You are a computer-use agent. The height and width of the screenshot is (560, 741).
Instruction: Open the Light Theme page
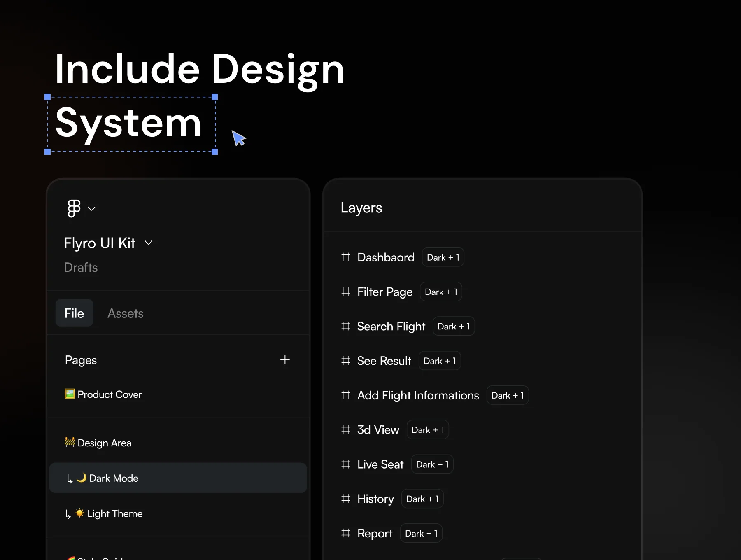104,513
